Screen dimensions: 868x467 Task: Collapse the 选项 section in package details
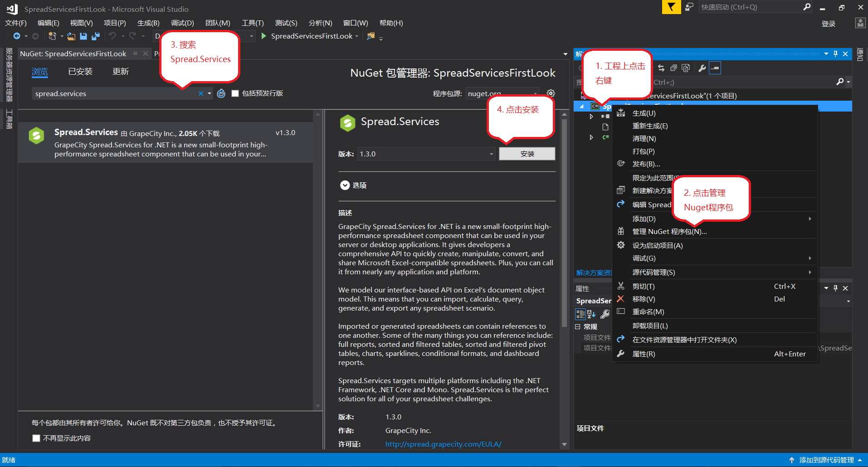(346, 185)
